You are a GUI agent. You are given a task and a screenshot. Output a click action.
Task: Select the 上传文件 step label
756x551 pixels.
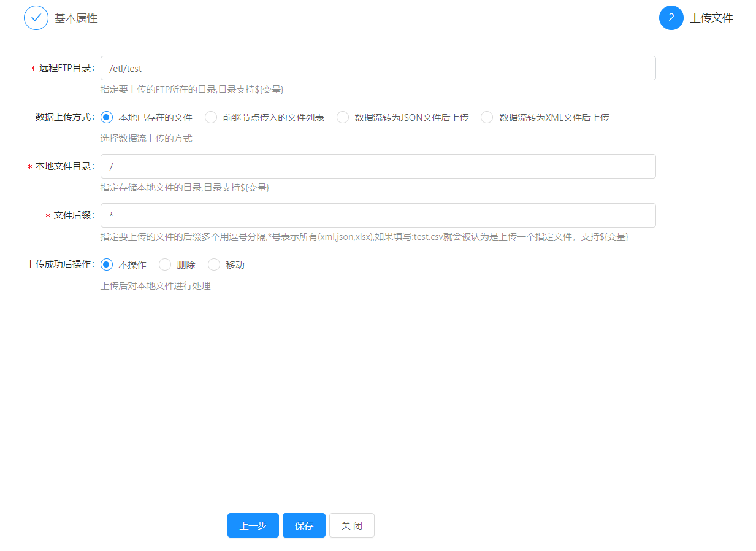point(711,18)
